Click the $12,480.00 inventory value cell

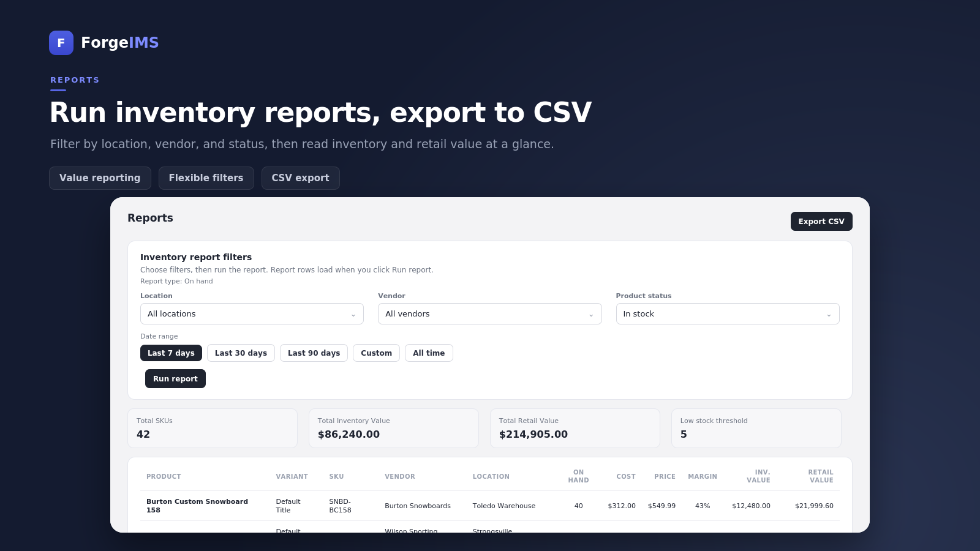(751, 506)
